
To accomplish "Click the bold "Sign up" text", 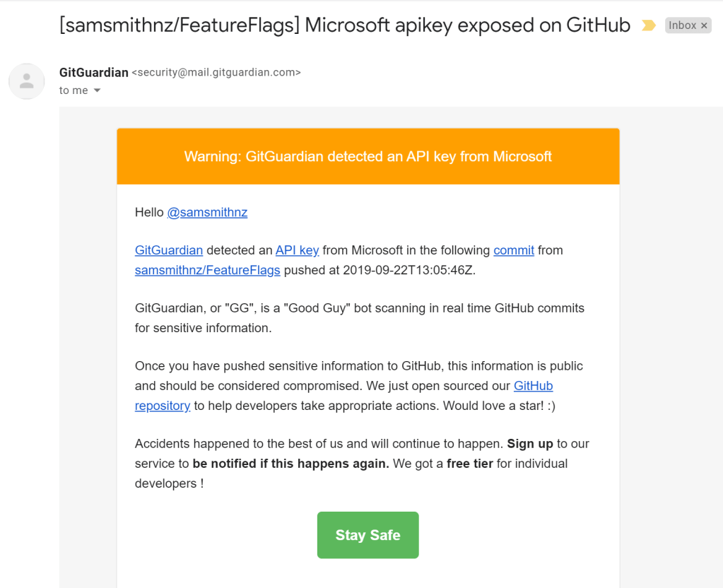I will click(530, 444).
